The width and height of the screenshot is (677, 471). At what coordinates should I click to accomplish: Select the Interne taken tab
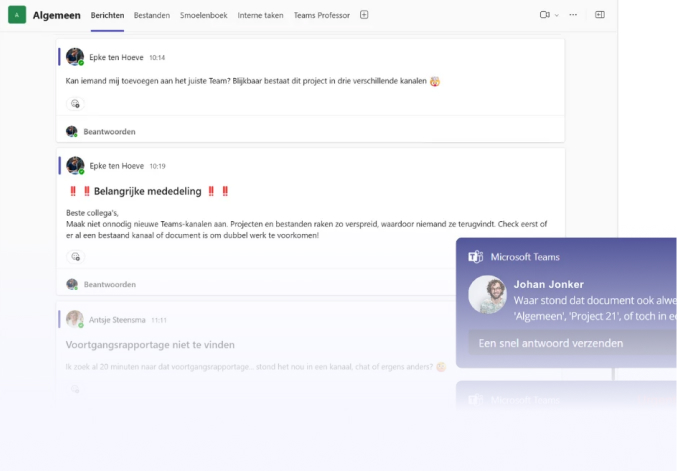coord(261,15)
